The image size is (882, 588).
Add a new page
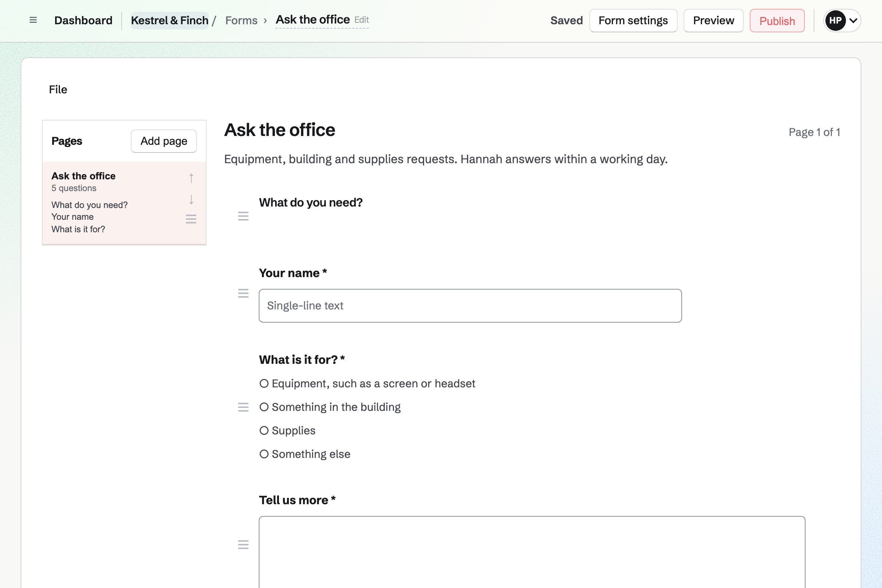pyautogui.click(x=164, y=141)
